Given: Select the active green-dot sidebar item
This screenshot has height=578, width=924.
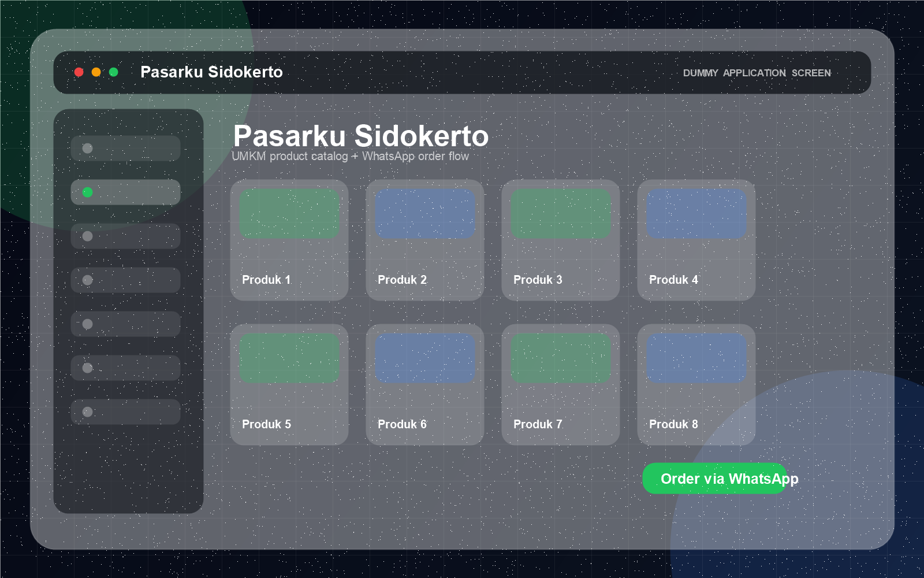Looking at the screenshot, I should (x=125, y=192).
